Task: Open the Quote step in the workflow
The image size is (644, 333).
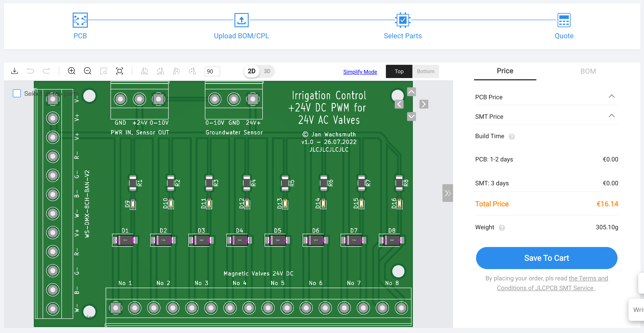Action: (564, 20)
